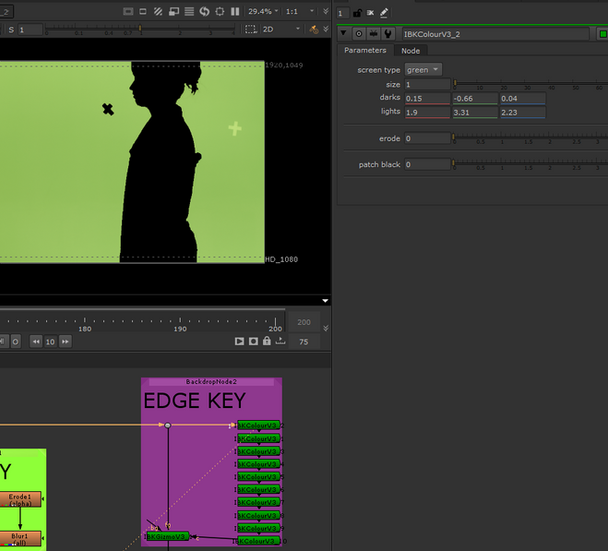Click the pencil edit icon in properties header

[384, 13]
